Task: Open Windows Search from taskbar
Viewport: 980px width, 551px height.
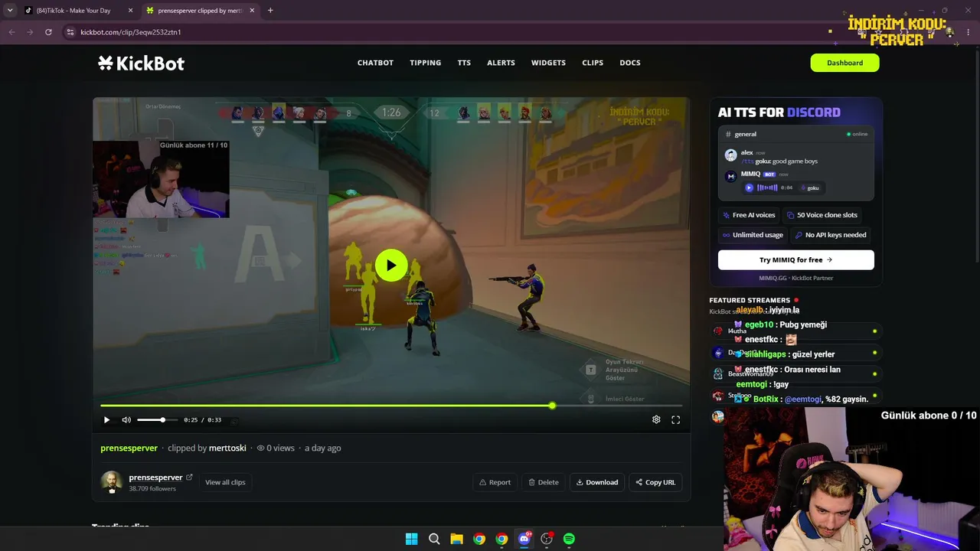Action: 434,539
